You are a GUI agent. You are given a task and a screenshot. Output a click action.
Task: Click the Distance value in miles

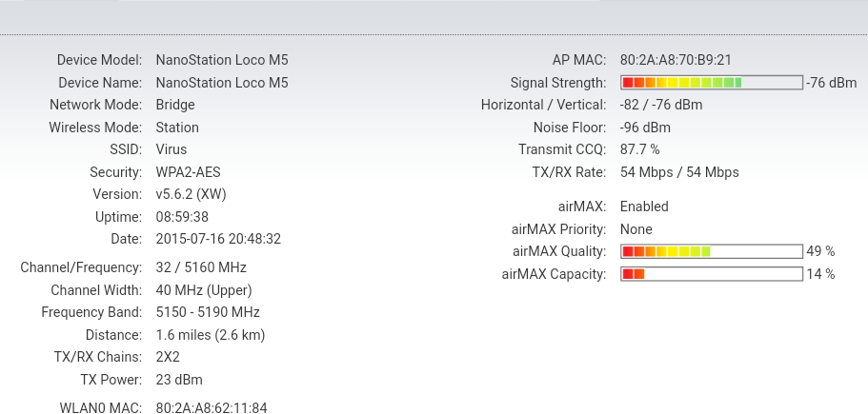click(210, 335)
